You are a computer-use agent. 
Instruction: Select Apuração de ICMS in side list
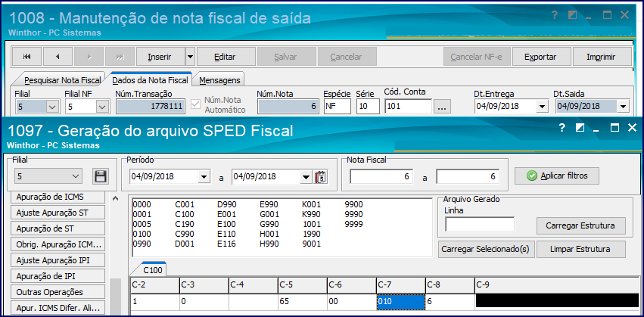(58, 197)
